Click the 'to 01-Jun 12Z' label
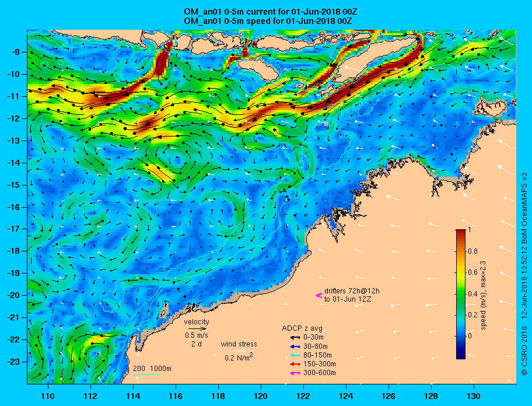532x406 pixels. (348, 299)
